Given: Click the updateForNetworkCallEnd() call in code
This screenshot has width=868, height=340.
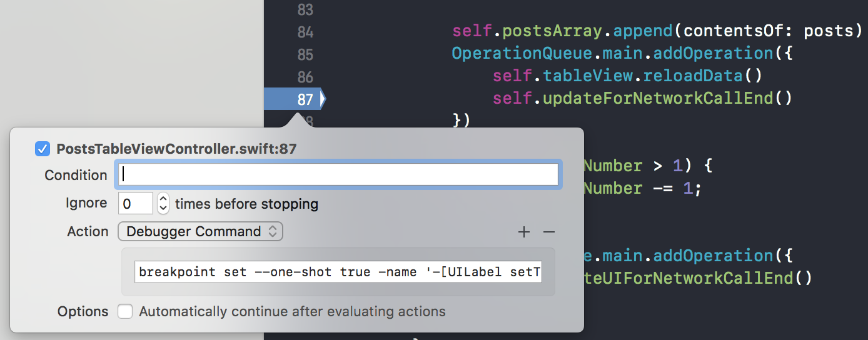Looking at the screenshot, I should pyautogui.click(x=667, y=98).
